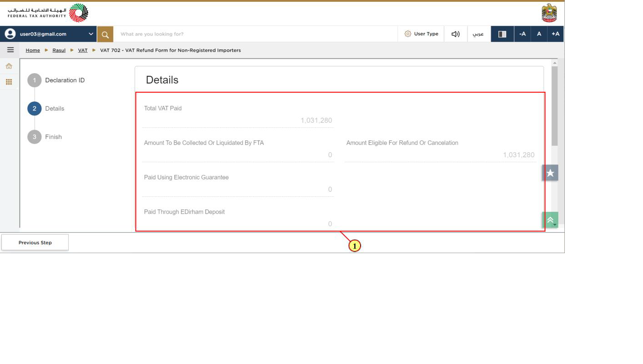This screenshot has height=364, width=643.
Task: Click the green scroll-to-top chevron icon
Action: (550, 220)
